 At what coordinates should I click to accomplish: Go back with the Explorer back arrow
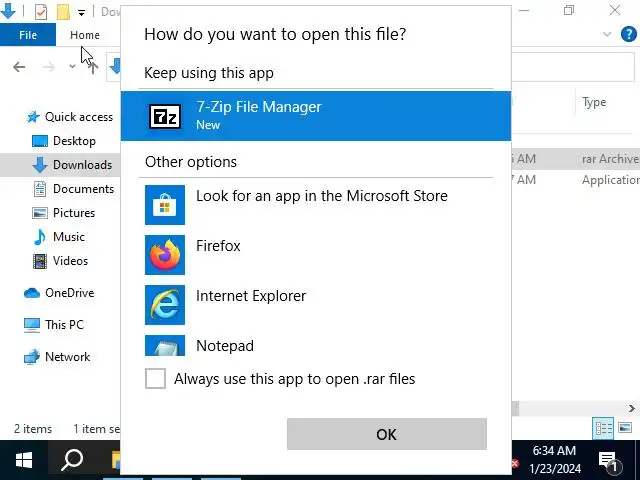point(19,67)
